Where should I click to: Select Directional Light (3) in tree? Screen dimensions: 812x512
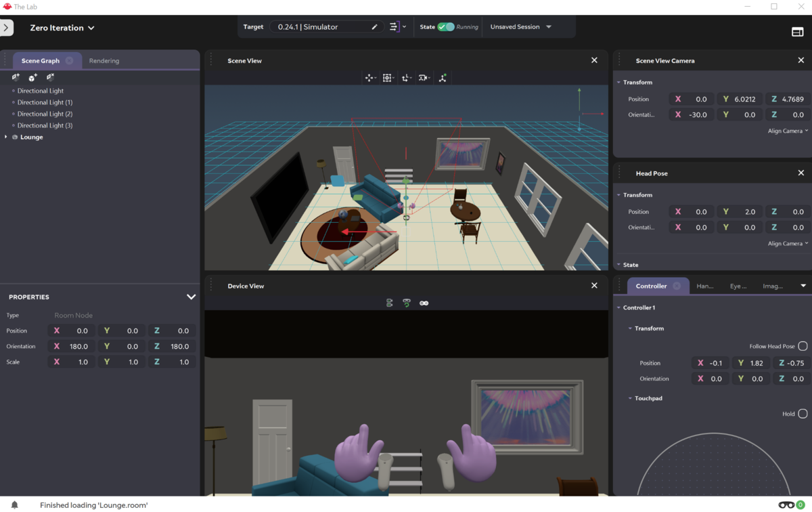pos(45,125)
